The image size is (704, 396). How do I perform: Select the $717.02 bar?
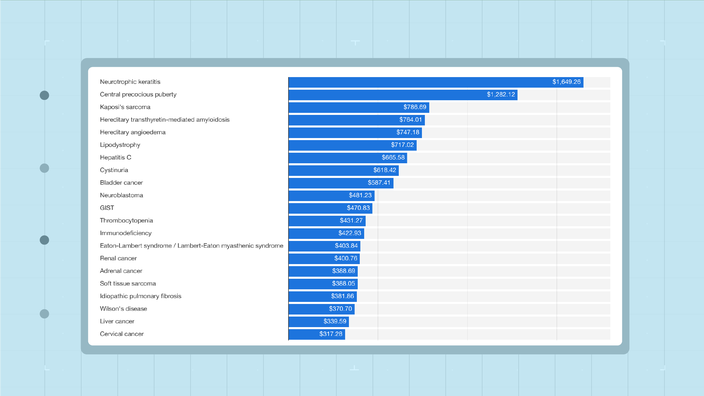click(x=352, y=145)
